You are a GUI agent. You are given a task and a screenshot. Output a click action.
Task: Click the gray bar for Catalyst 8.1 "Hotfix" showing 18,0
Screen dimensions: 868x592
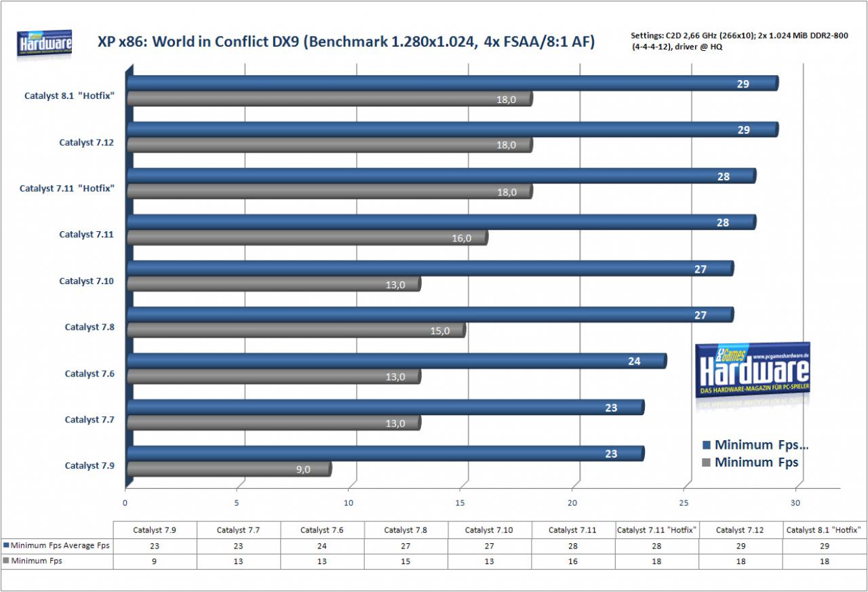[x=330, y=99]
